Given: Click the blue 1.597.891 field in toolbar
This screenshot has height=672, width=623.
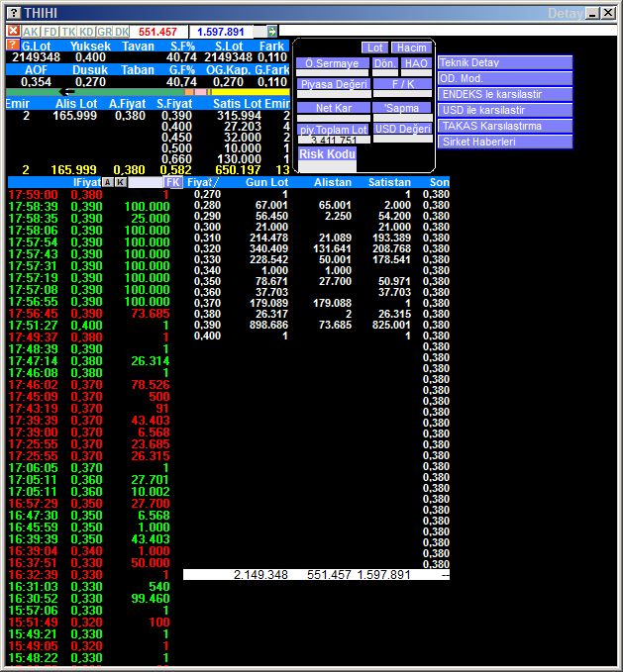Looking at the screenshot, I should pos(221,32).
